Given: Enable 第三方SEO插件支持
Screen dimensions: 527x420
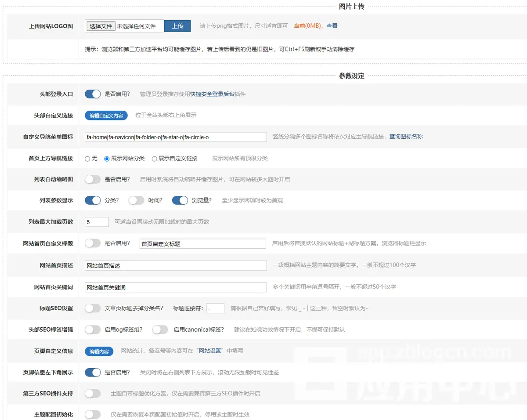Looking at the screenshot, I should point(93,393).
